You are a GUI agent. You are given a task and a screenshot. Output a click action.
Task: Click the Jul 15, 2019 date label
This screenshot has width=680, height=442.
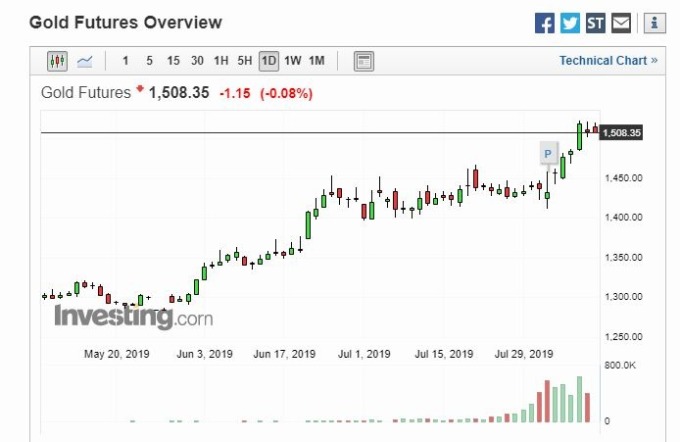pos(444,354)
